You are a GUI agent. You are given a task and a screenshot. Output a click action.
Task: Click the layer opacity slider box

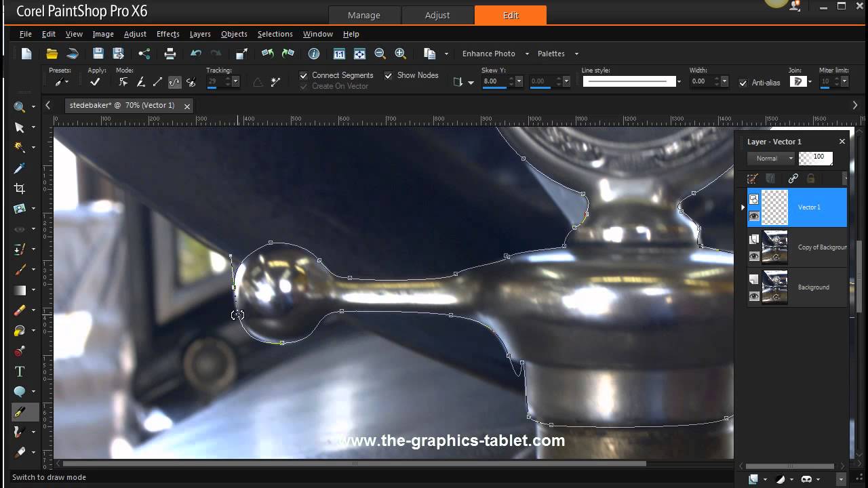(816, 158)
